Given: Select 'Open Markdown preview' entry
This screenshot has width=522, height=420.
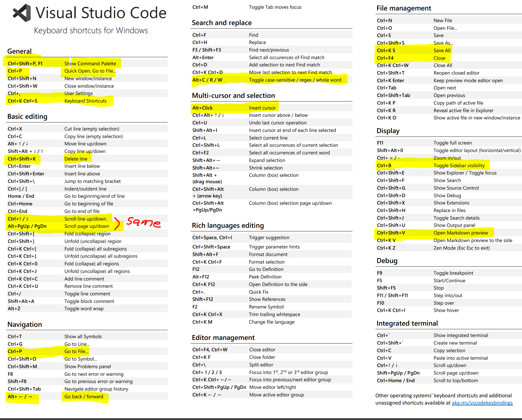Looking at the screenshot, I should point(461,233).
